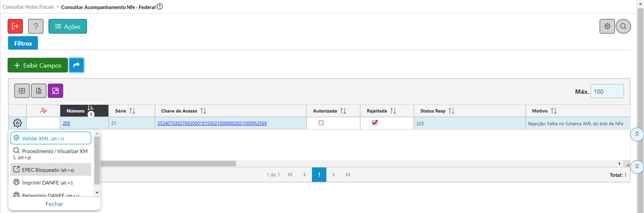
Task: Sort by Autorizada column arrows
Action: click(x=343, y=111)
